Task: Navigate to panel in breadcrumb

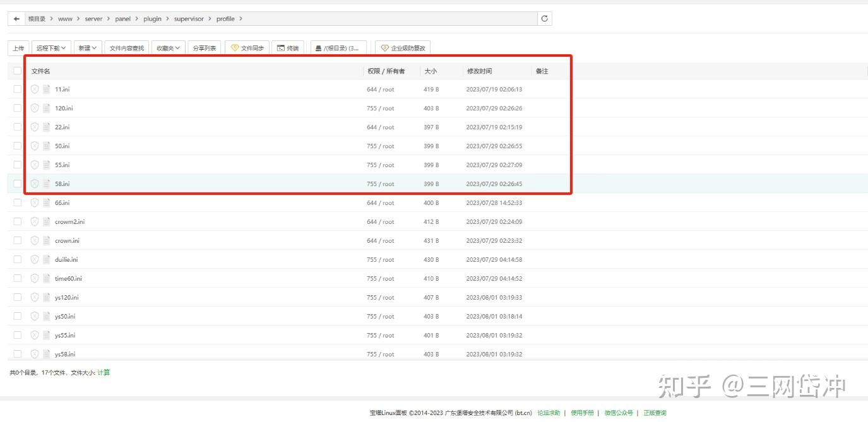Action: [122, 19]
